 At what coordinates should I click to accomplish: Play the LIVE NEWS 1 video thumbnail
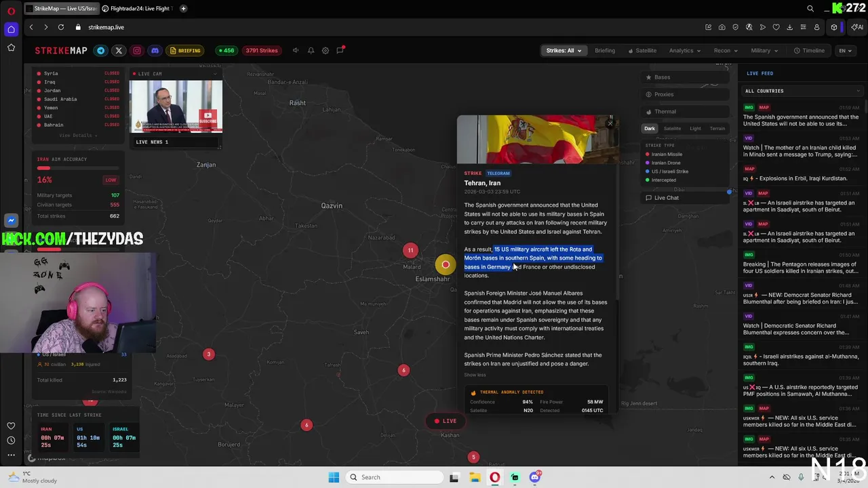click(176, 106)
